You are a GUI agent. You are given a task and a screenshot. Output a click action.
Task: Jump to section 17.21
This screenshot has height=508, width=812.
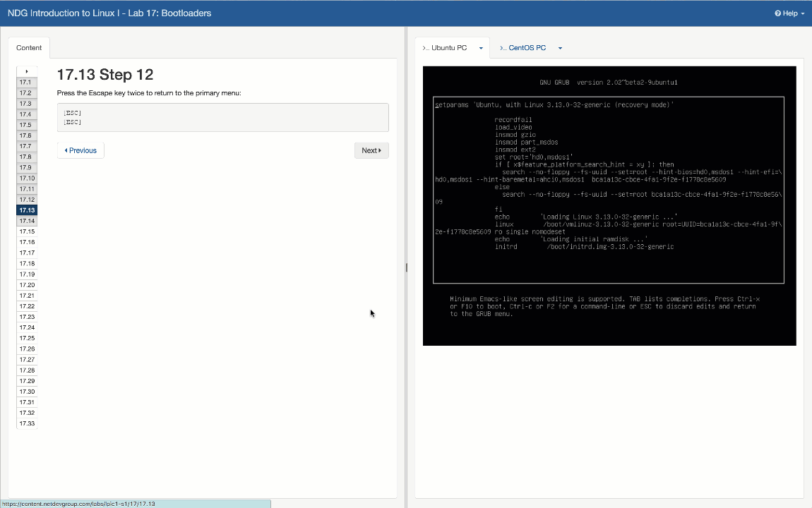coord(27,296)
